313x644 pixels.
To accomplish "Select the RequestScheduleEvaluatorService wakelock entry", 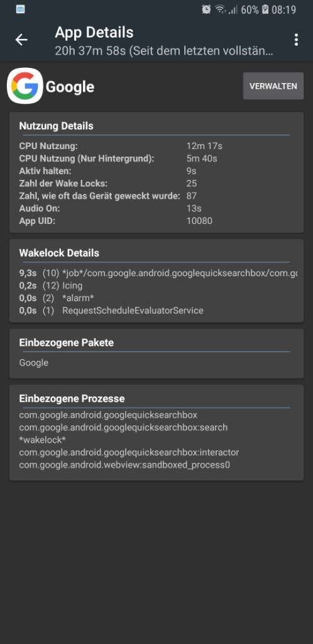I will pos(111,311).
